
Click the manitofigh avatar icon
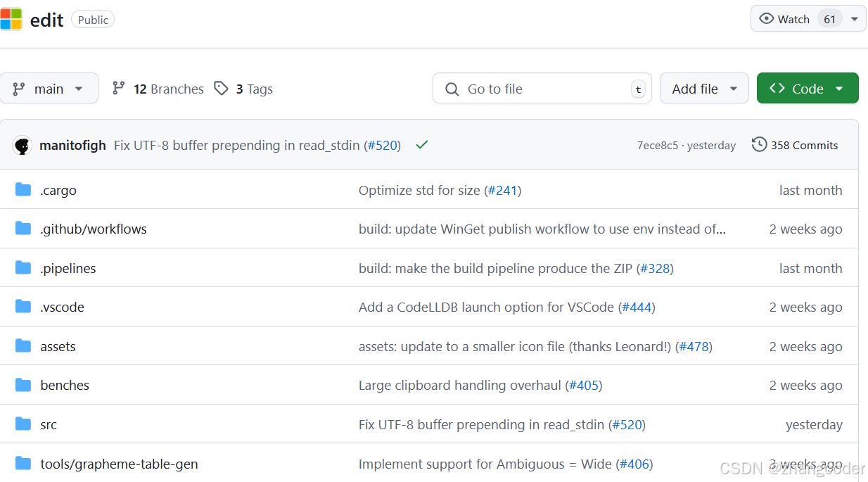pos(23,146)
